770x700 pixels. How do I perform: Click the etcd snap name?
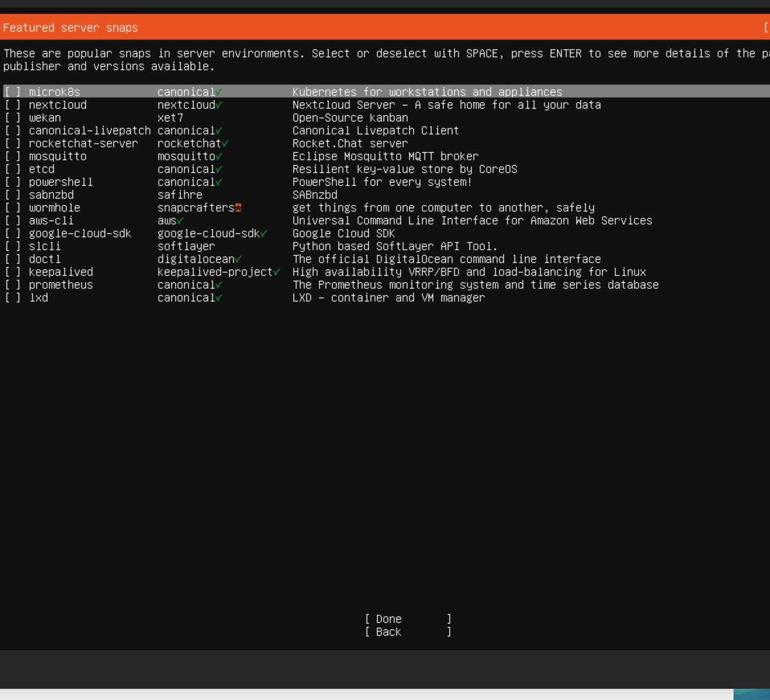[42, 169]
